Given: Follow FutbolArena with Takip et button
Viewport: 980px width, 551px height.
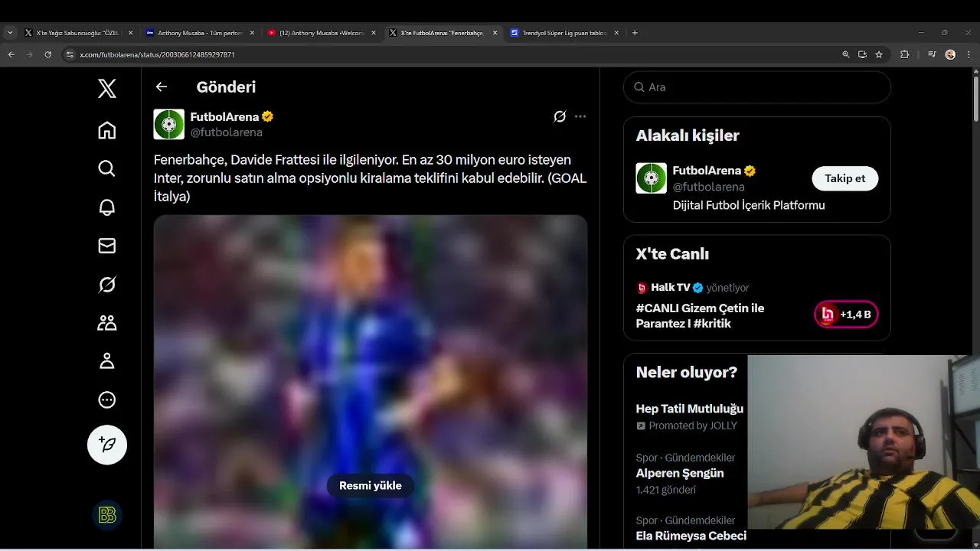Looking at the screenshot, I should coord(845,178).
